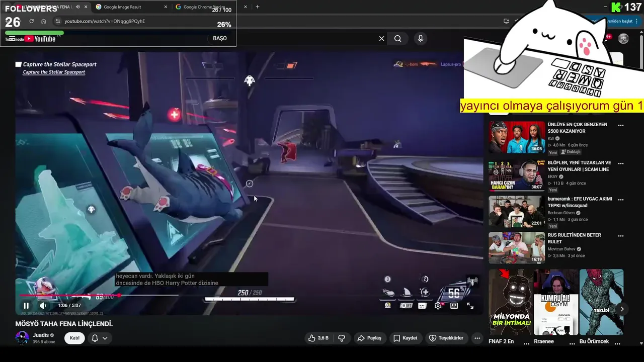The image size is (644, 362).
Task: Open options for Bu Örümcek short
Action: tap(618, 343)
